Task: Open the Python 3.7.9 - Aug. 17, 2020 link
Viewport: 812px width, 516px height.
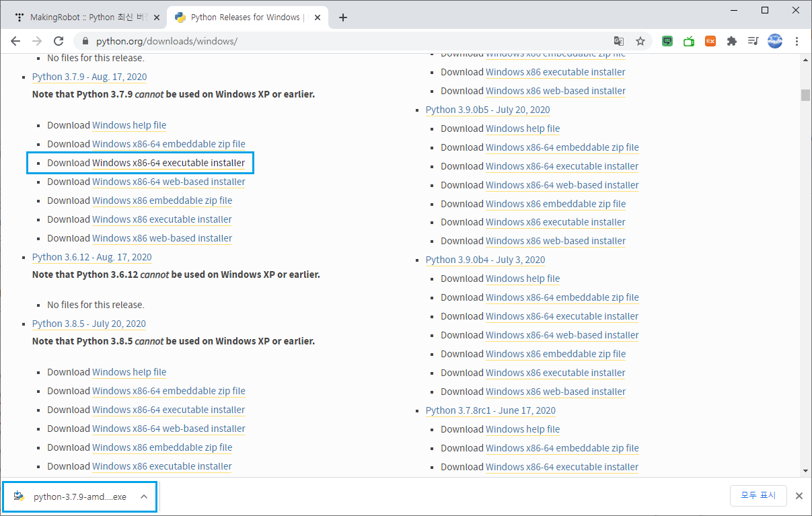Action: 89,77
